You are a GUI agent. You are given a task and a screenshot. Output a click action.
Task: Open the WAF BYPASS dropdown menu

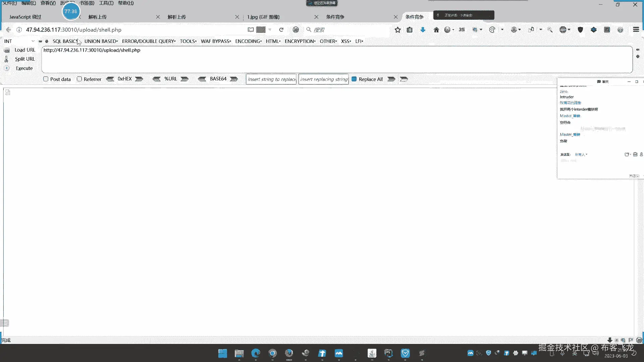(x=216, y=41)
